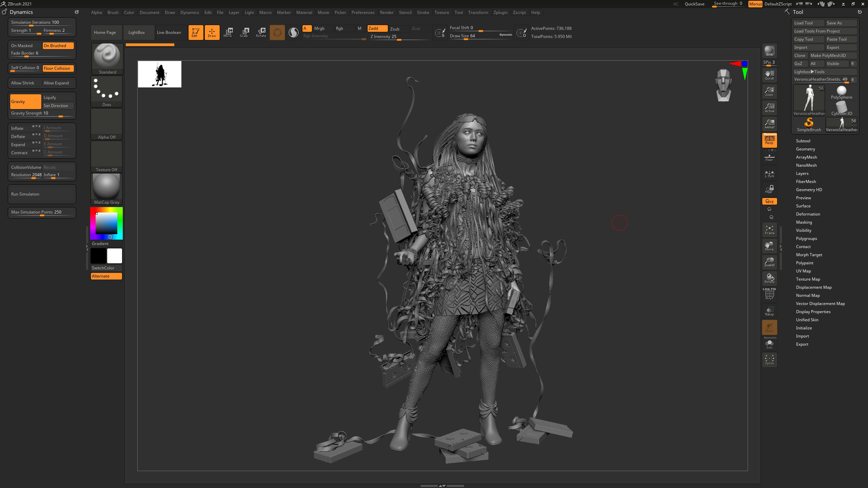Toggle the Floor grid icon
Screen dimensions: 868x488
click(769, 157)
